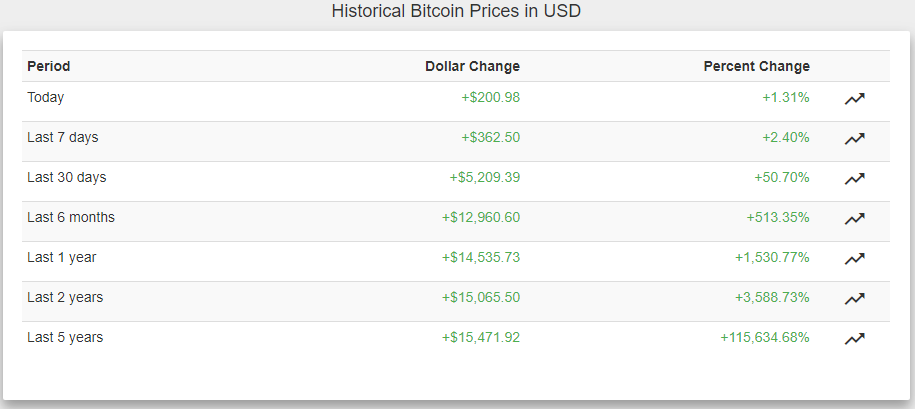This screenshot has width=915, height=409.
Task: Click the +$200.98 dollar change value
Action: point(490,97)
